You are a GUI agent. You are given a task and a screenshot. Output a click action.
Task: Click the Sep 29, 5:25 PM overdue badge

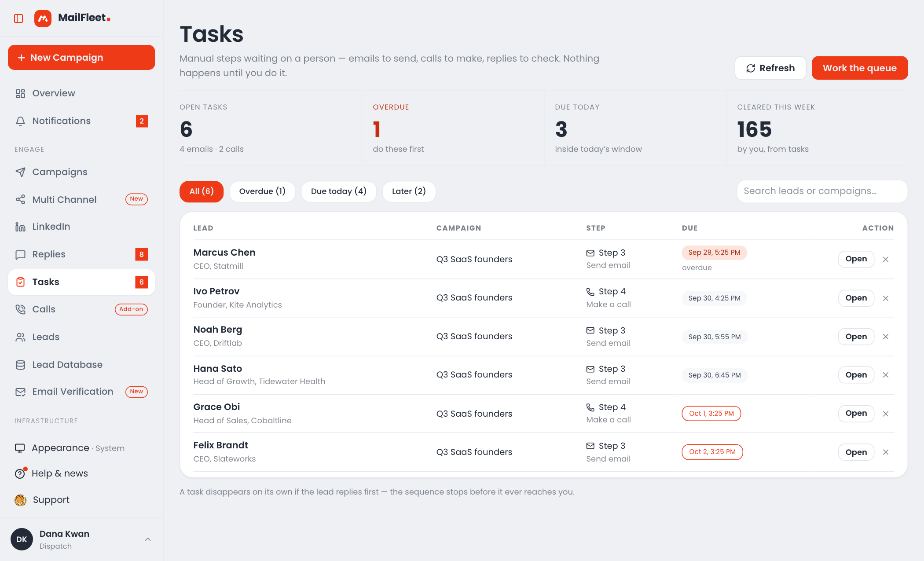click(x=714, y=253)
